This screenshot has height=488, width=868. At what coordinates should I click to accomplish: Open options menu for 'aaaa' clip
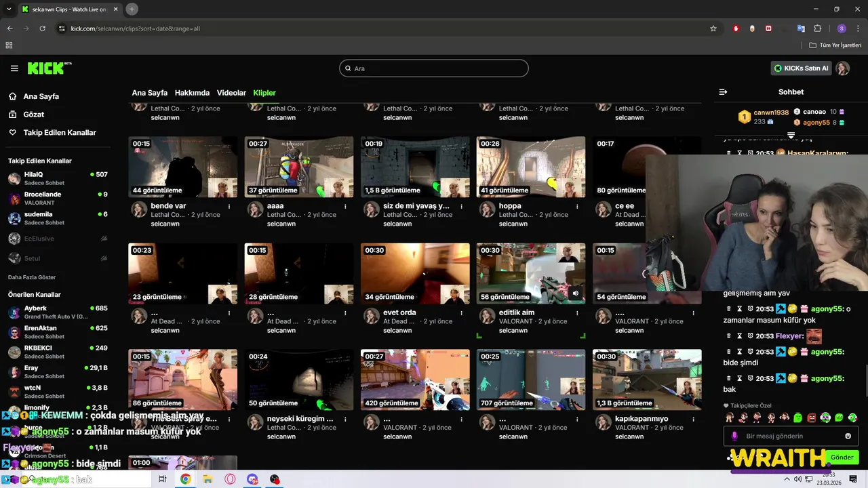pyautogui.click(x=345, y=206)
